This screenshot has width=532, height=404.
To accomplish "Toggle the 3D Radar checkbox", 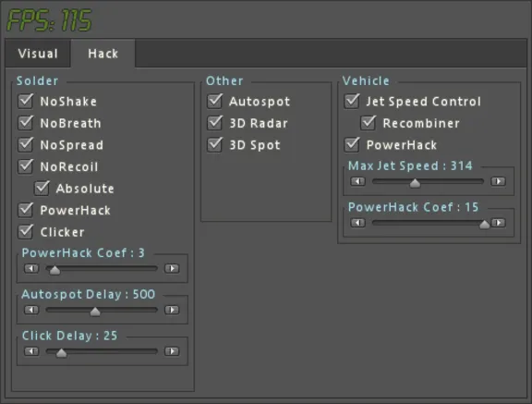I will click(x=215, y=123).
